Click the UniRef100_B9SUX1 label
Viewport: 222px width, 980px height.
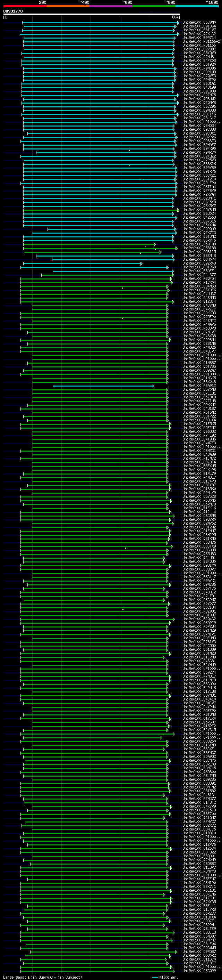[x=199, y=133]
